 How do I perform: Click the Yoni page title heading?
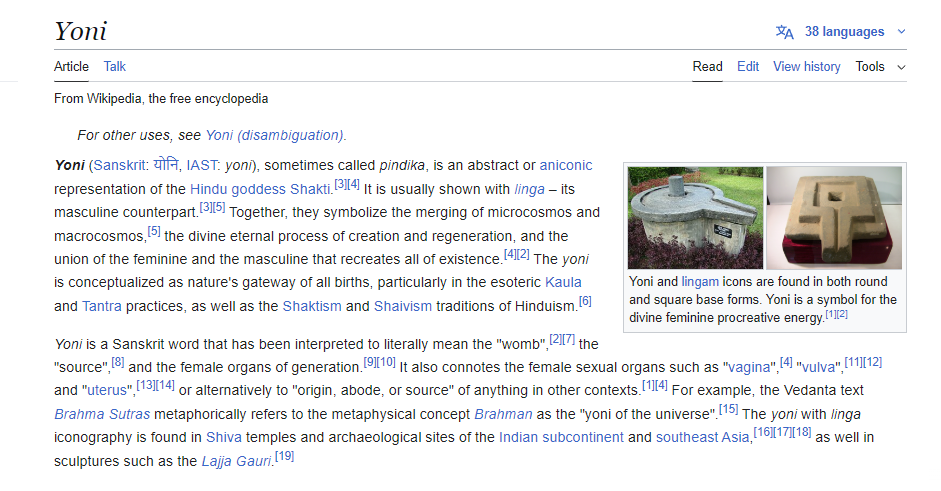click(x=80, y=31)
